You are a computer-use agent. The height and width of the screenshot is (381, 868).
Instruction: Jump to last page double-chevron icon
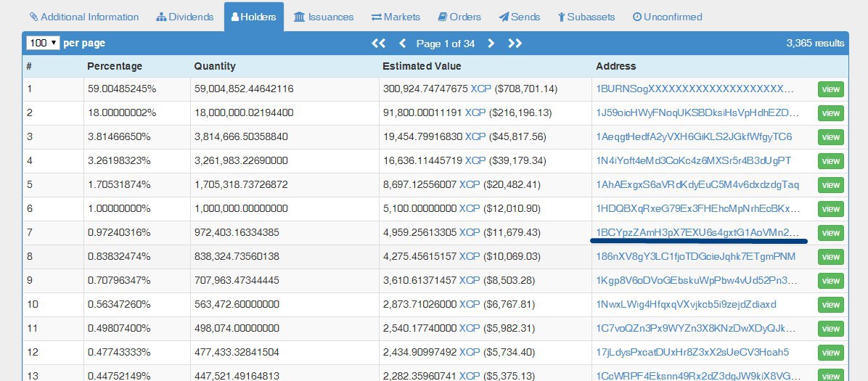[x=515, y=44]
